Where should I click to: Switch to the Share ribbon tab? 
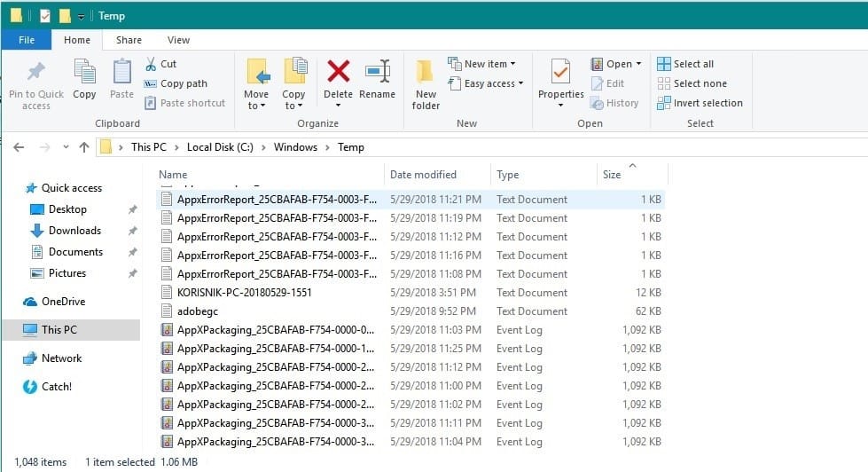click(x=129, y=40)
